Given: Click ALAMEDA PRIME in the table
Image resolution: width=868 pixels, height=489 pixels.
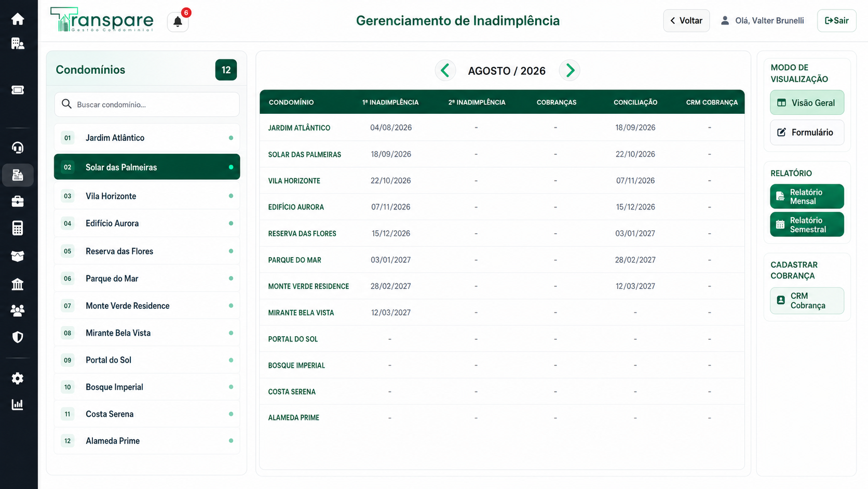Looking at the screenshot, I should pos(293,418).
